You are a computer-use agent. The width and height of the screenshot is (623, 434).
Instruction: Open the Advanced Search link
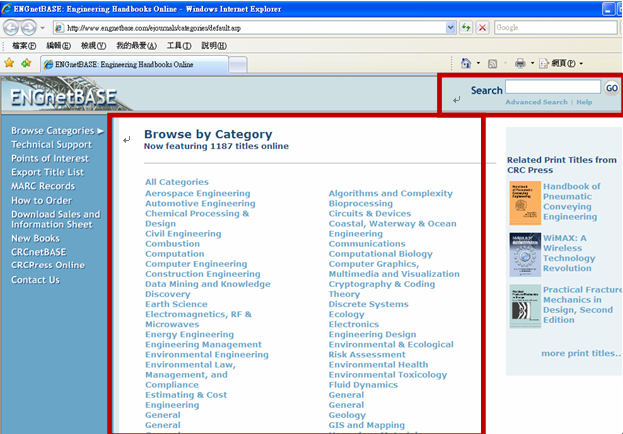pyautogui.click(x=536, y=102)
